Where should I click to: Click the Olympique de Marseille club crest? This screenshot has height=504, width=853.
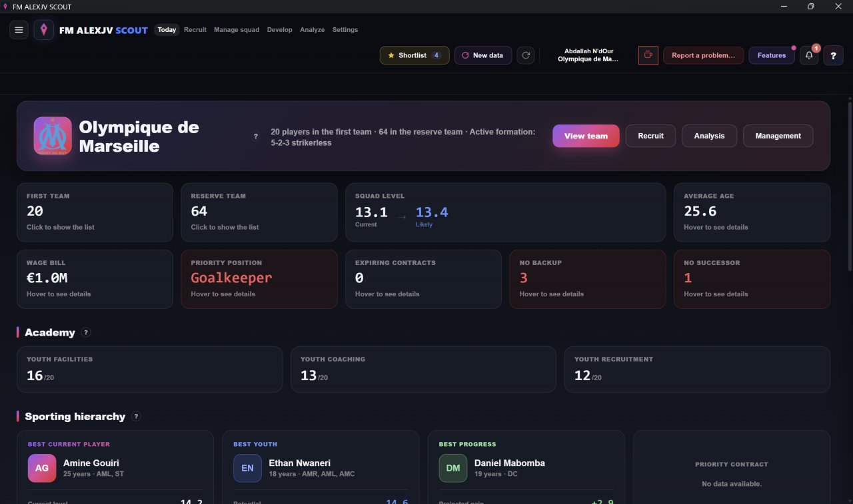click(x=53, y=136)
